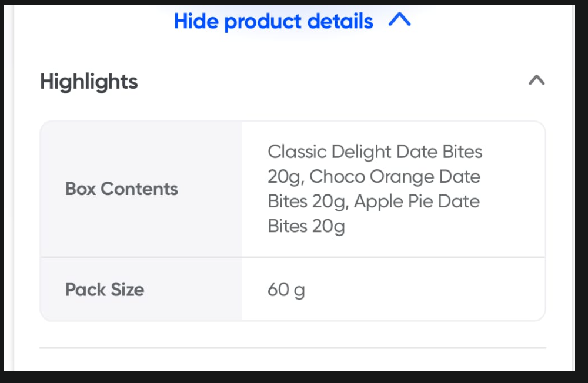Collapse the Highlights section with its chevron
This screenshot has width=588, height=383.
(536, 80)
